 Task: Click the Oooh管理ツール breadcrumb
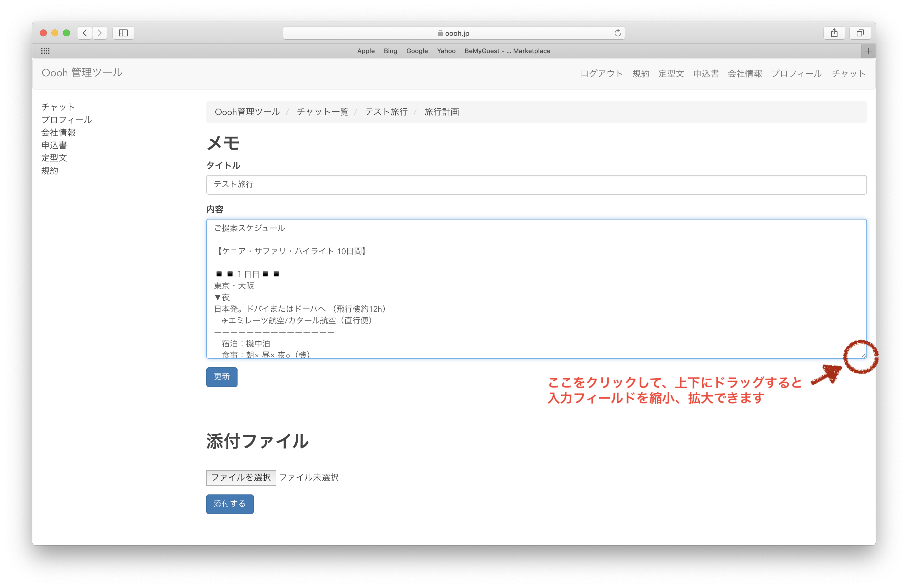(x=247, y=112)
